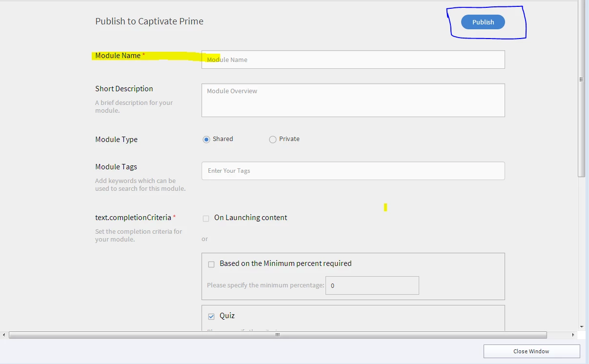Select the Private module type radio
This screenshot has width=589, height=364.
[273, 140]
